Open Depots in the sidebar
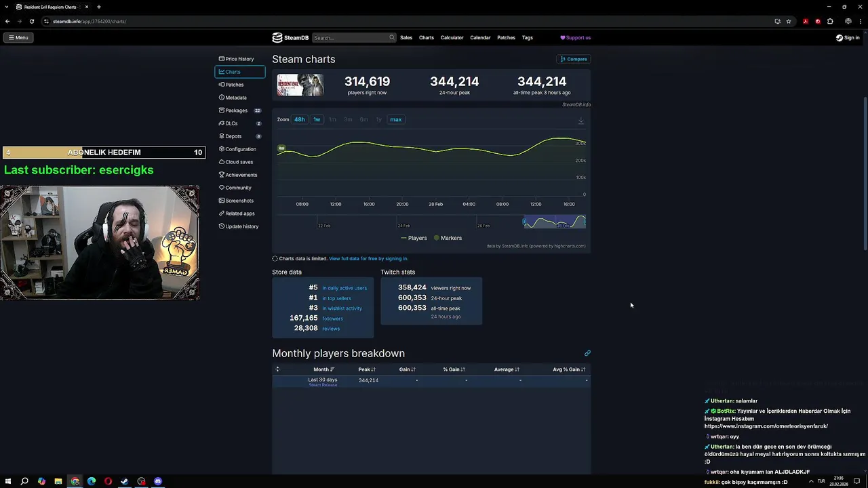This screenshot has width=868, height=488. [239, 136]
